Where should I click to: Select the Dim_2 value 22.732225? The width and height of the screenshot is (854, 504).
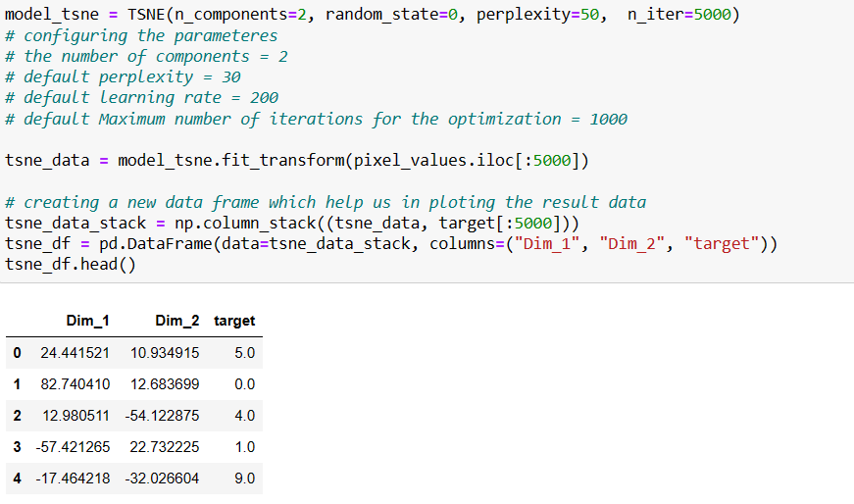[x=165, y=446]
